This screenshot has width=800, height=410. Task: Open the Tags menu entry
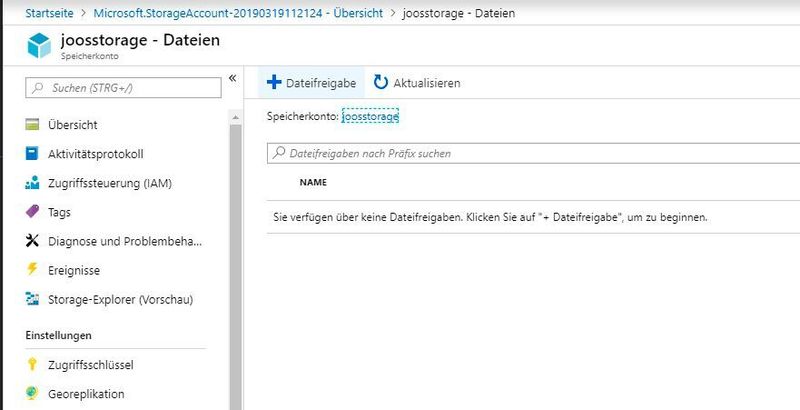click(x=59, y=212)
